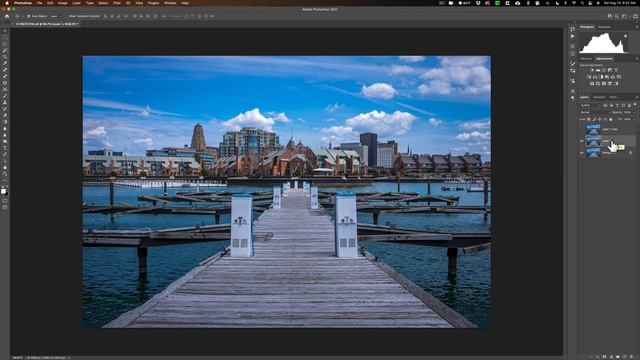Click Add layer mask icon

[x=604, y=357]
